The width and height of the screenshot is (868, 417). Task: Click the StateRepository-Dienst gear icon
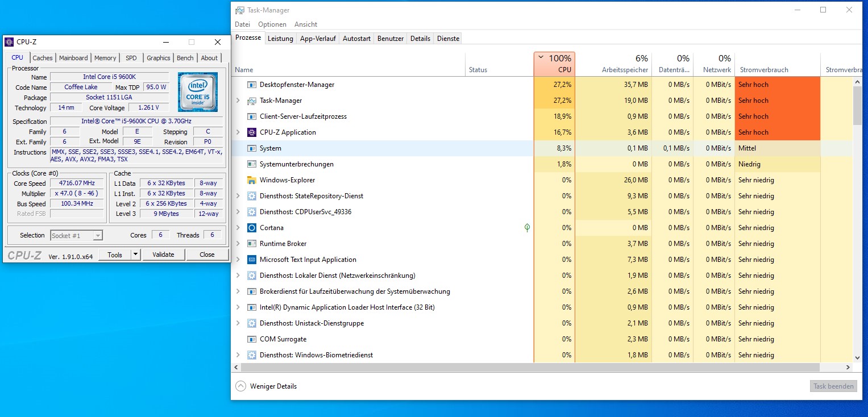(252, 196)
